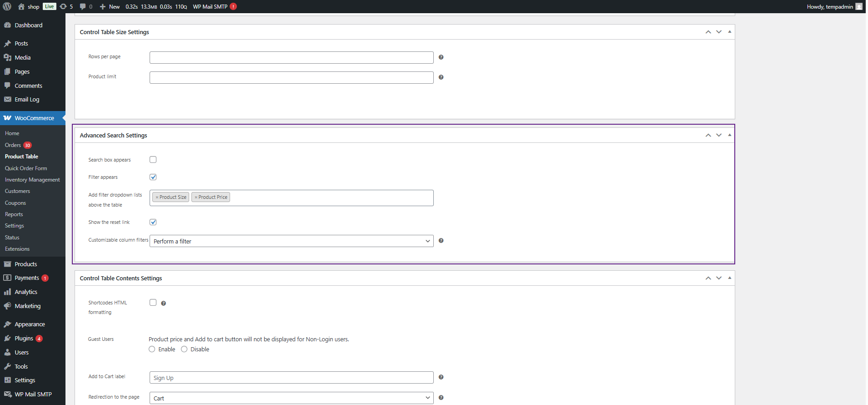Go to Quick Order Form submenu
Screen dimensions: 868x405
(x=26, y=168)
